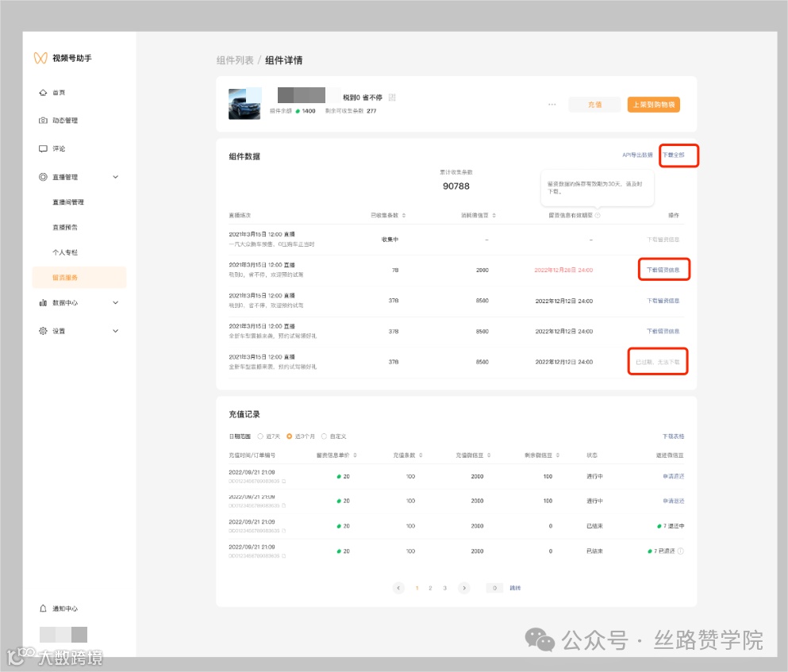Image resolution: width=788 pixels, height=672 pixels.
Task: Click the bell icon for 通知中心
Action: [x=43, y=609]
